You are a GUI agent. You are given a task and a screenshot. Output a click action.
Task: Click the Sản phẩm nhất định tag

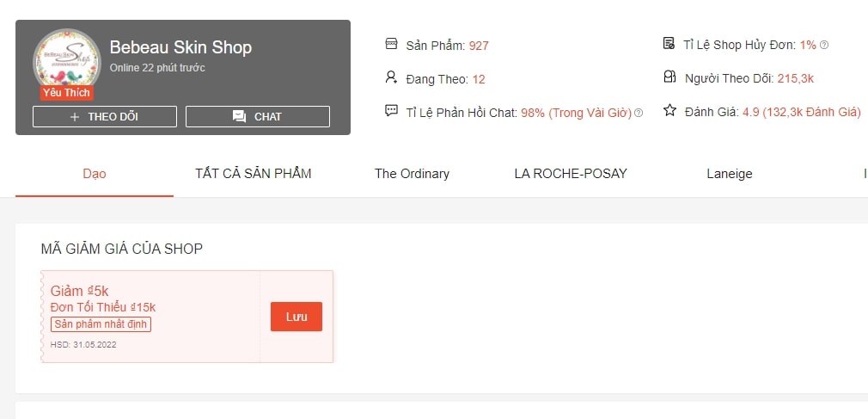point(101,324)
